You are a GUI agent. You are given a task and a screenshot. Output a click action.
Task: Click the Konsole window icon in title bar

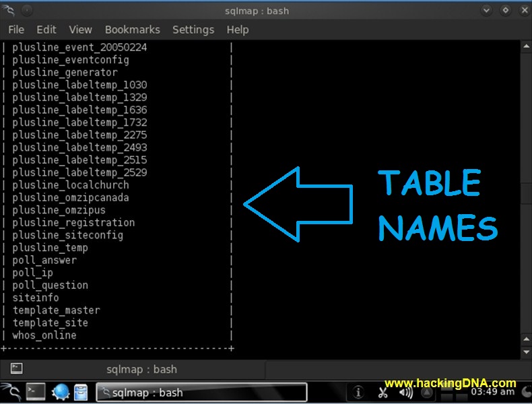[8, 10]
